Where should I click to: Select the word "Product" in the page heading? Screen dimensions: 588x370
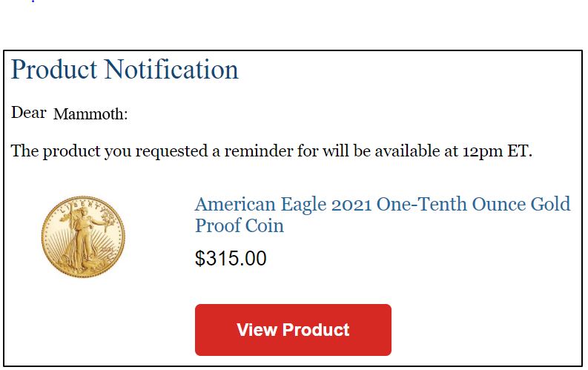tap(54, 70)
